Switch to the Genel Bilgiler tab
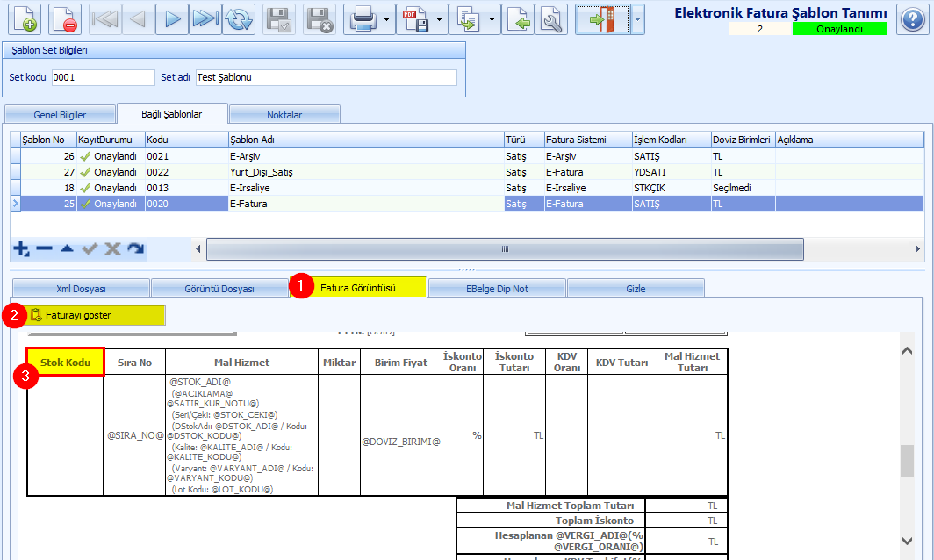The image size is (934, 560). pyautogui.click(x=60, y=114)
